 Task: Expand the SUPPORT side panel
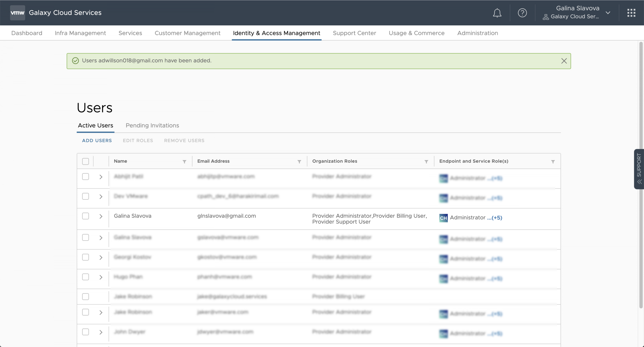(639, 169)
